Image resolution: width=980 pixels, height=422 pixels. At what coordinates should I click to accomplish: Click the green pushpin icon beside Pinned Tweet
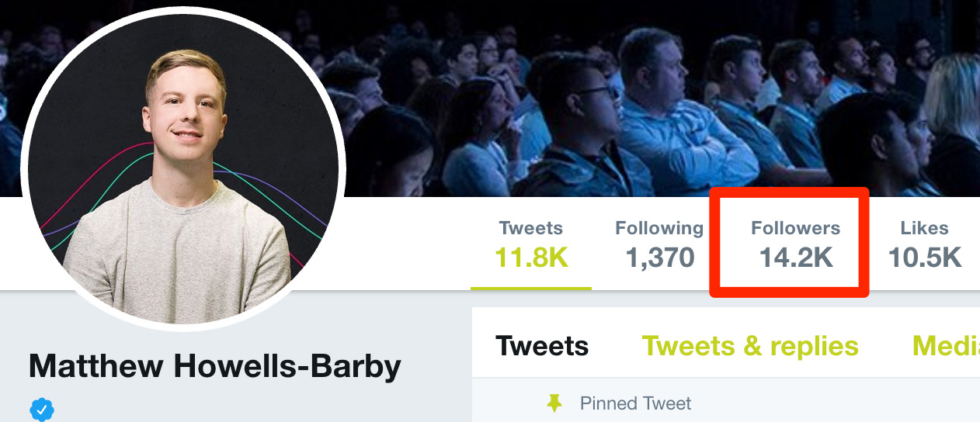click(x=554, y=403)
